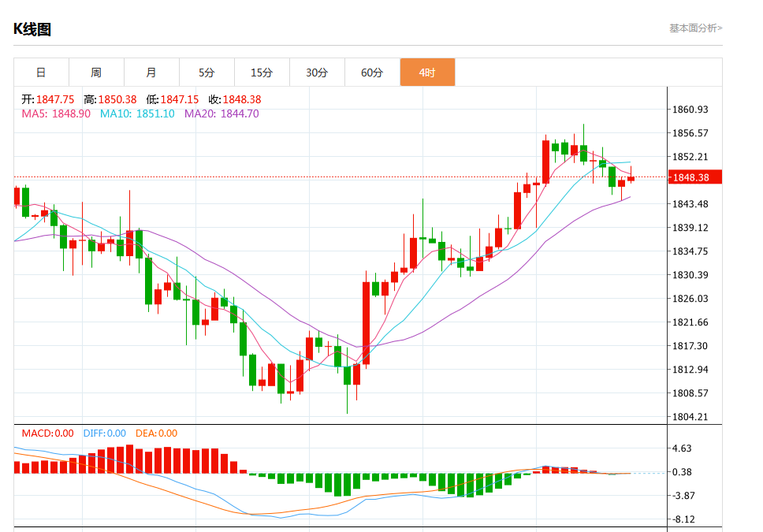Click the highlighted 4时 tab
Screen dimensions: 763x532
tap(427, 73)
